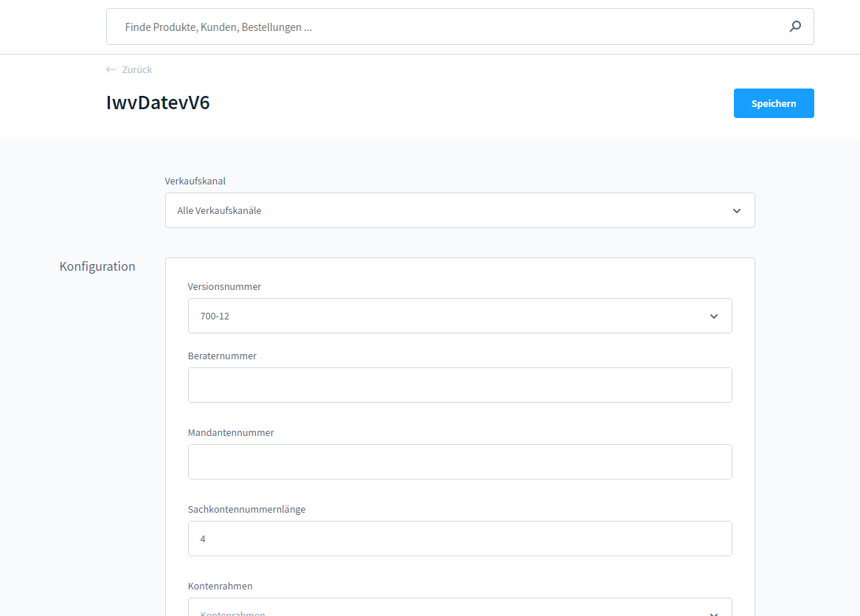Click the Sachkontennummernlänge field label

[246, 509]
